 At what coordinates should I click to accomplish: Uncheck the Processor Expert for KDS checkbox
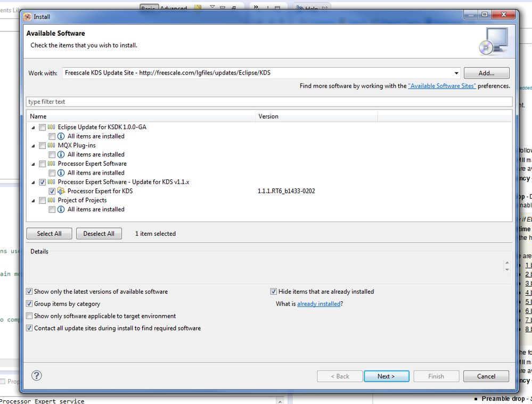tap(52, 191)
